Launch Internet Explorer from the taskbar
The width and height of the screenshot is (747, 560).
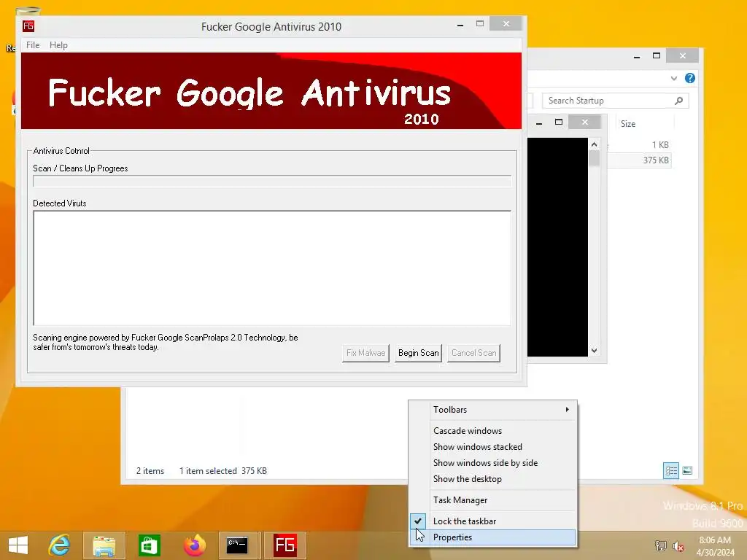pos(59,545)
